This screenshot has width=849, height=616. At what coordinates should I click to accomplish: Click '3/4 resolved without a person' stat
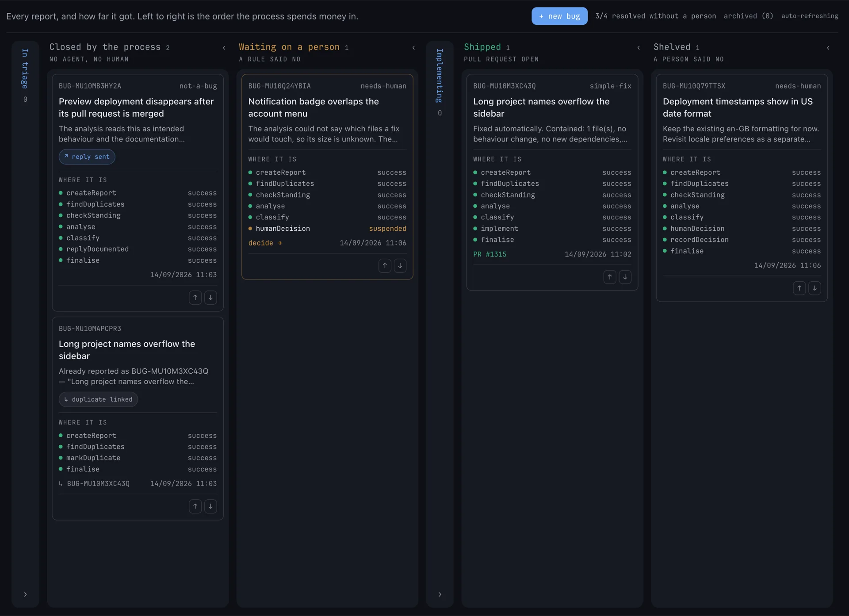655,16
